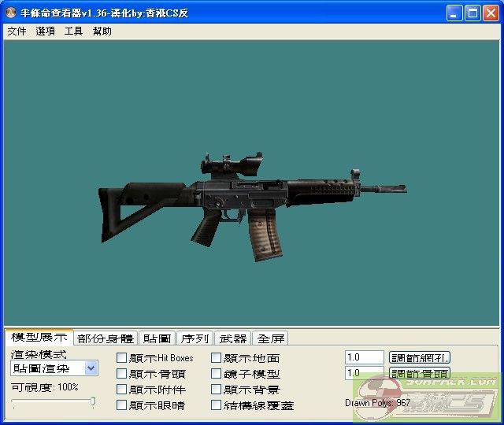Switch to the 序列 tab

coord(195,338)
